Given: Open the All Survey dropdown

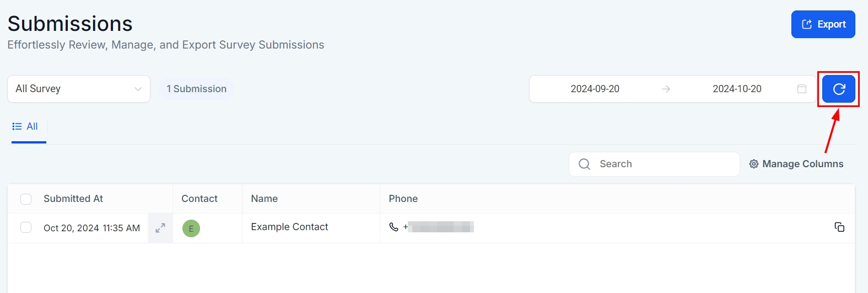Looking at the screenshot, I should coord(79,89).
